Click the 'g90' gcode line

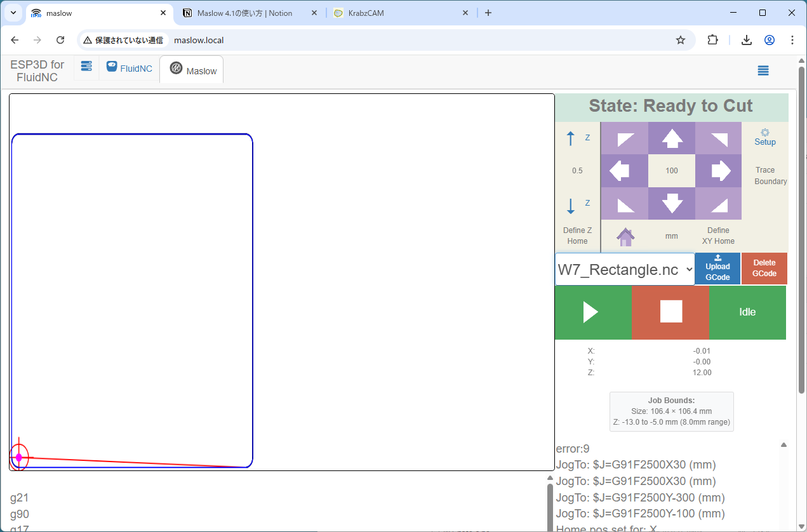(x=20, y=514)
